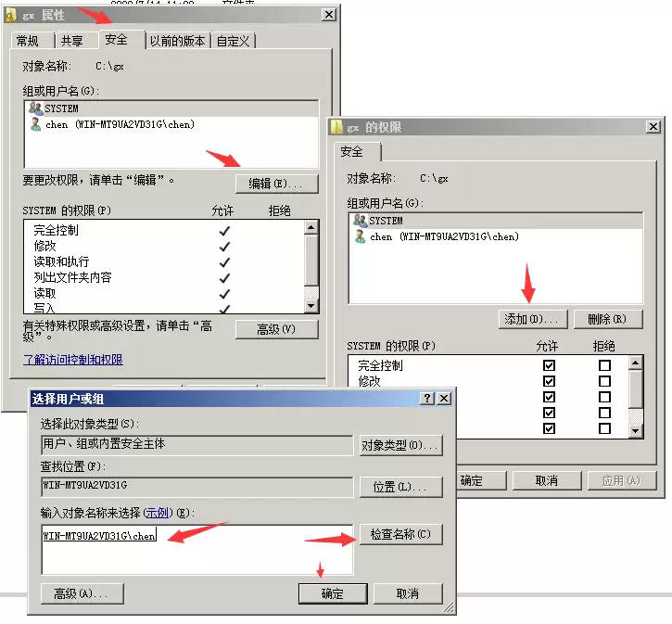Click chen user icon in permissions window
This screenshot has width=672, height=624.
[361, 236]
